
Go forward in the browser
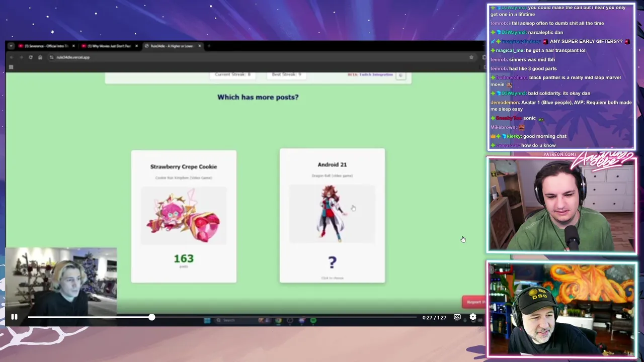tap(21, 57)
